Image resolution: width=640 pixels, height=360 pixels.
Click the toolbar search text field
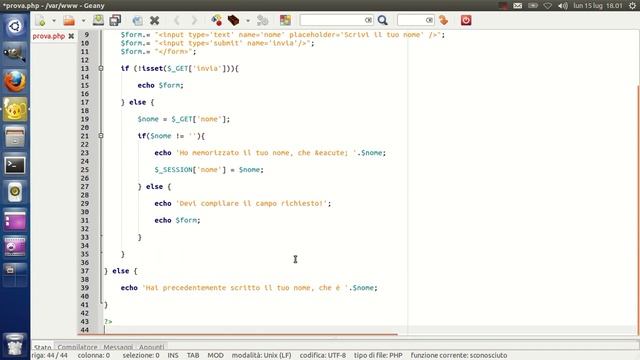tap(332, 20)
